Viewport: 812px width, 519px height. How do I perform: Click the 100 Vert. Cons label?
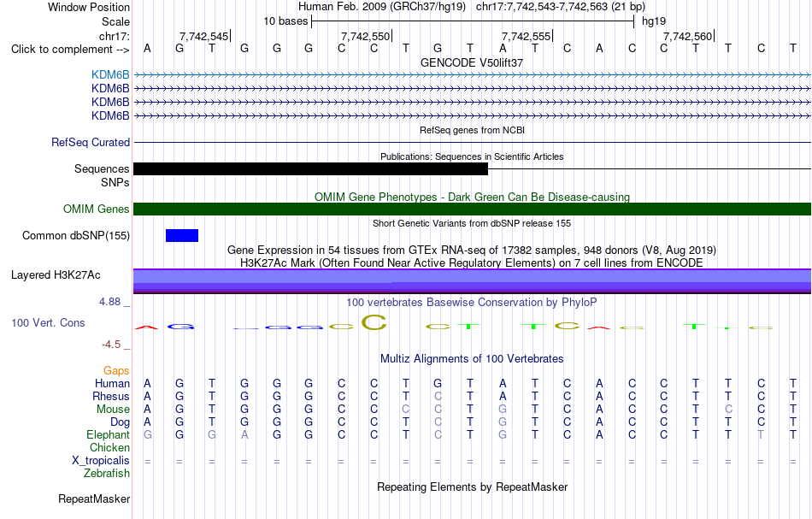(48, 322)
